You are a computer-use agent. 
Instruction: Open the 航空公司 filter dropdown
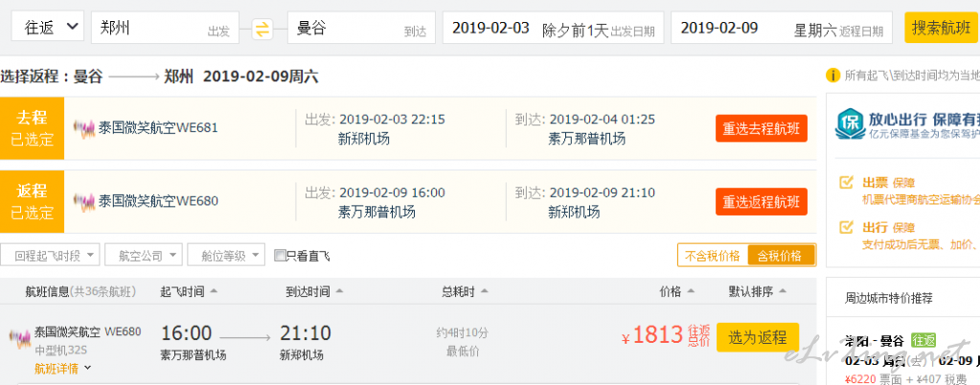(144, 255)
